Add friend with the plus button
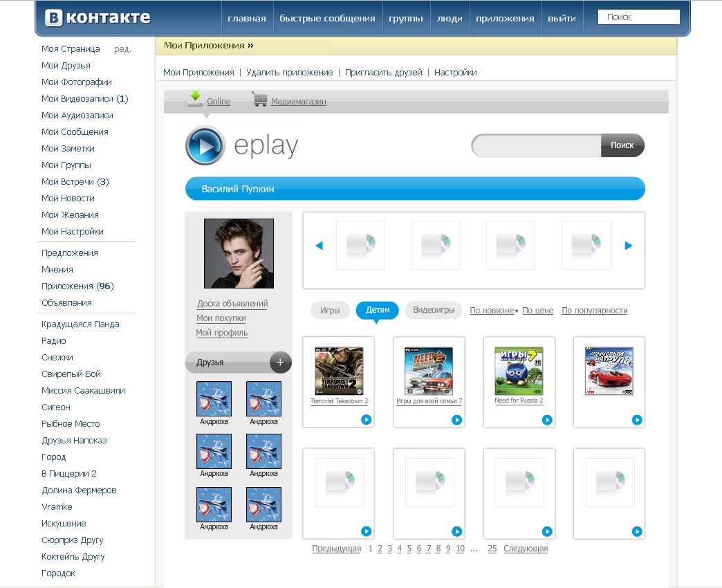Screen dimensions: 722x588 pos(280,362)
